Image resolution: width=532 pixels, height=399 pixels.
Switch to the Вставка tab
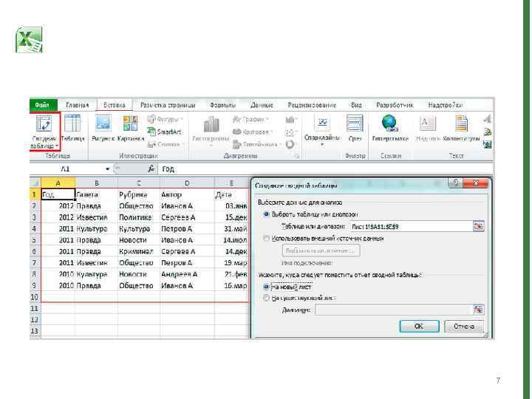(115, 105)
